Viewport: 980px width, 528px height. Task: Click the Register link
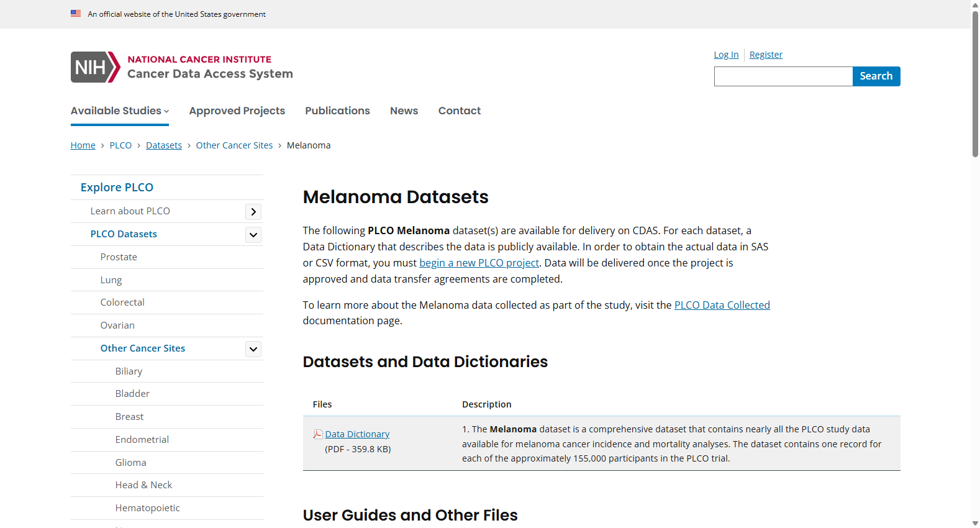[x=766, y=55]
